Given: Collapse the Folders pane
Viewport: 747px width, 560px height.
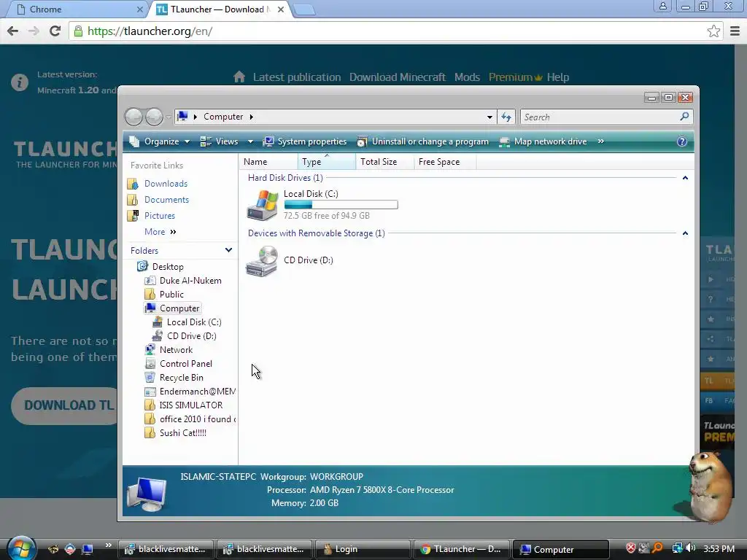Looking at the screenshot, I should coord(228,250).
